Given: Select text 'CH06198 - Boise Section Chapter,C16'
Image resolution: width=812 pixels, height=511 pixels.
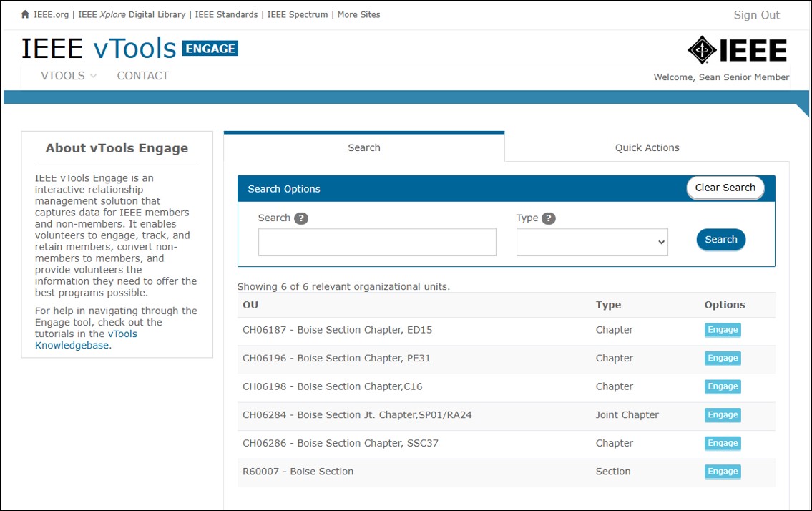Looking at the screenshot, I should click(332, 386).
